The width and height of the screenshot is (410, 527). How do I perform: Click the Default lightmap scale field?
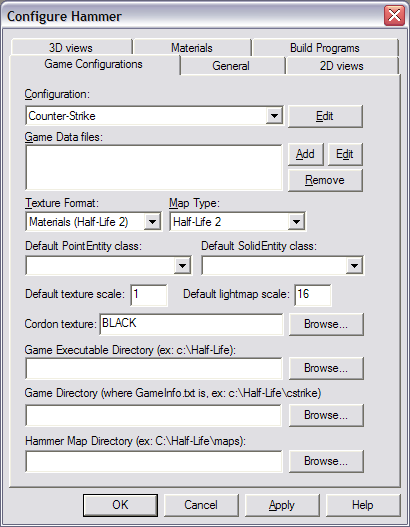(x=313, y=295)
